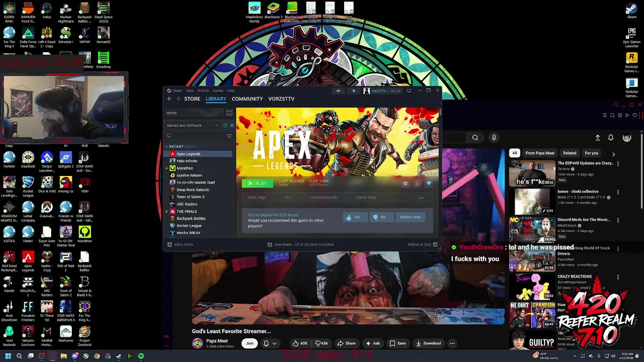Click Maybe Later on the recommendation prompt
This screenshot has width=644, height=362.
[410, 217]
